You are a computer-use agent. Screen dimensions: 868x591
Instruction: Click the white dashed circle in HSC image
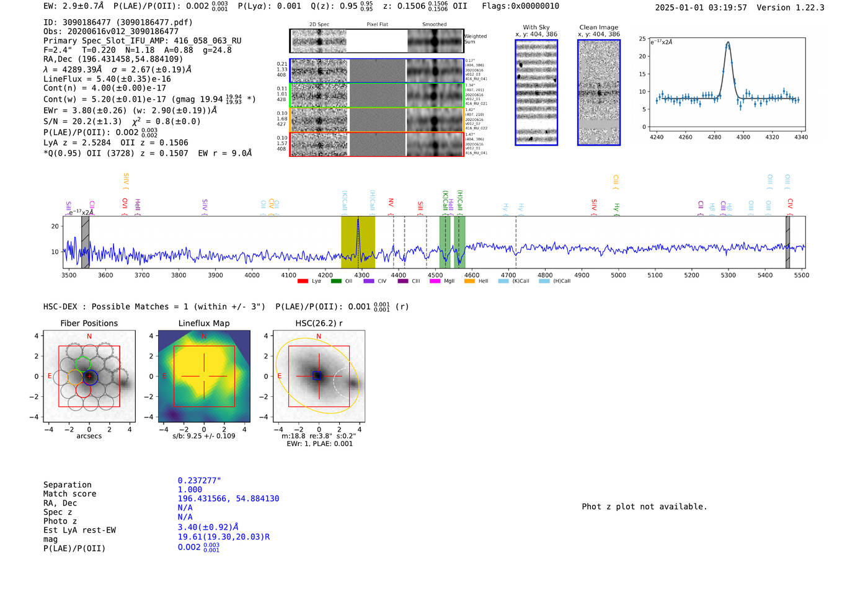(x=341, y=383)
